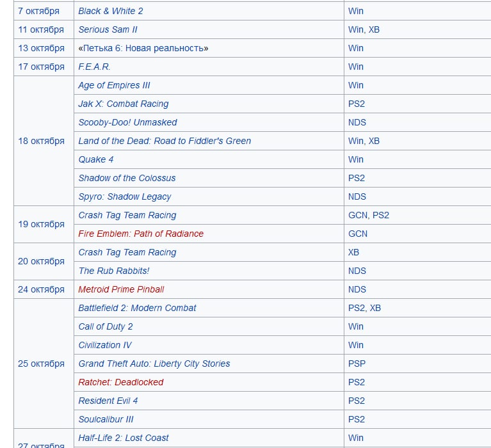Open Shadow of the Colossus link
The image size is (491, 448).
127,178
